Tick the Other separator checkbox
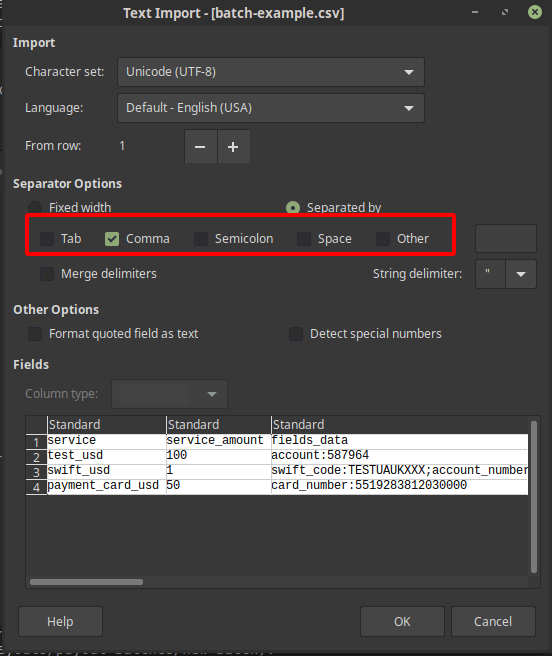The image size is (552, 656). coord(383,239)
